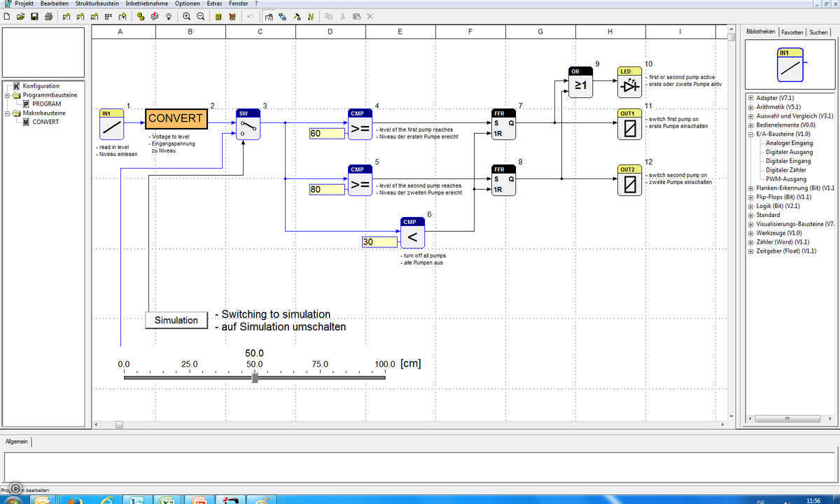Viewport: 840px width, 504px height.
Task: Click the Print toolbar icon
Action: pos(48,16)
